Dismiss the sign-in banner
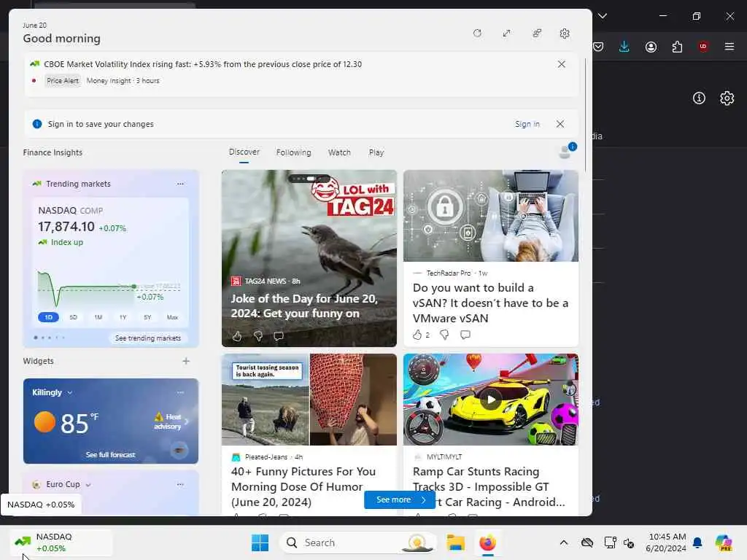This screenshot has width=747, height=560. click(x=560, y=124)
